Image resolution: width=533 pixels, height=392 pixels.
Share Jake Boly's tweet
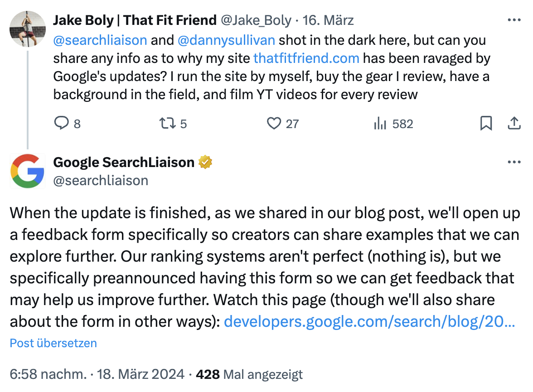click(x=514, y=123)
